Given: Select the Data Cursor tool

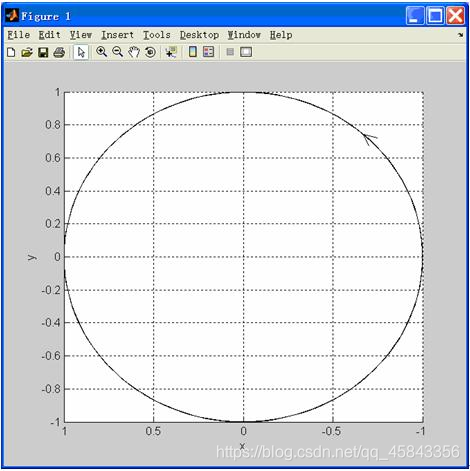Looking at the screenshot, I should pyautogui.click(x=171, y=52).
